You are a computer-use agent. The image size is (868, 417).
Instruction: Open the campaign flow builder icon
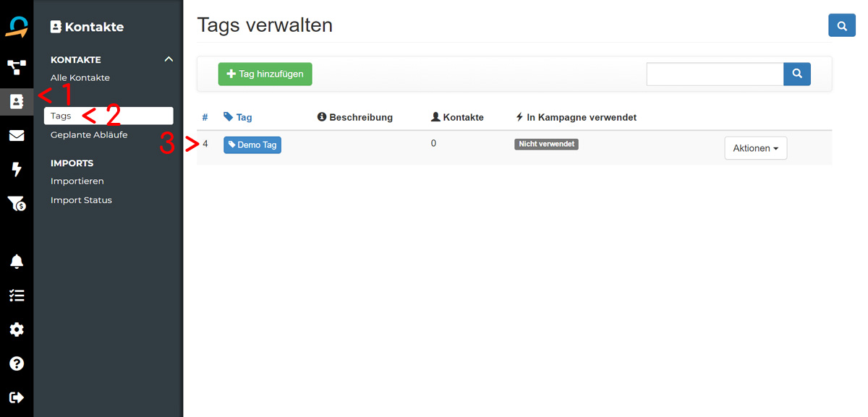(x=17, y=67)
